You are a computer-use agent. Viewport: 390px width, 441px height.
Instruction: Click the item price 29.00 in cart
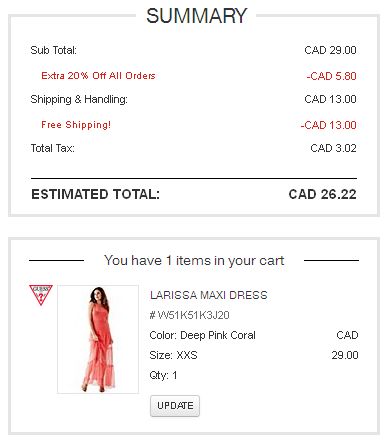(x=345, y=355)
